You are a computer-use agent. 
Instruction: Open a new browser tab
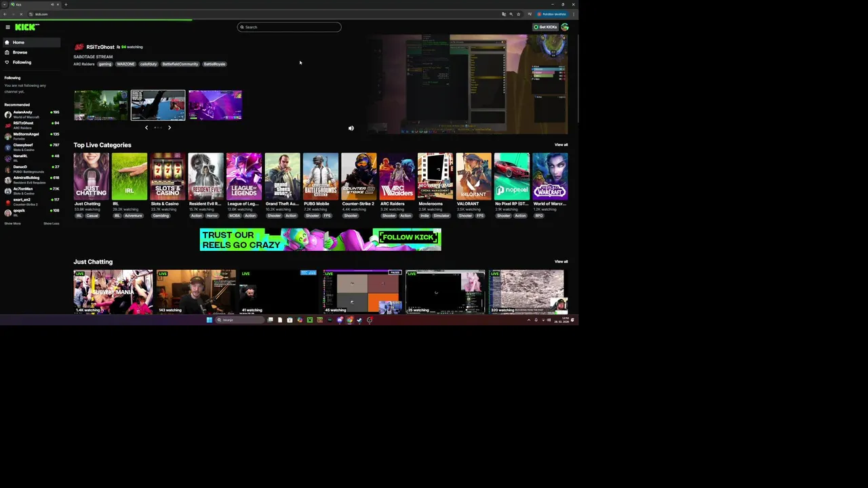click(x=66, y=5)
